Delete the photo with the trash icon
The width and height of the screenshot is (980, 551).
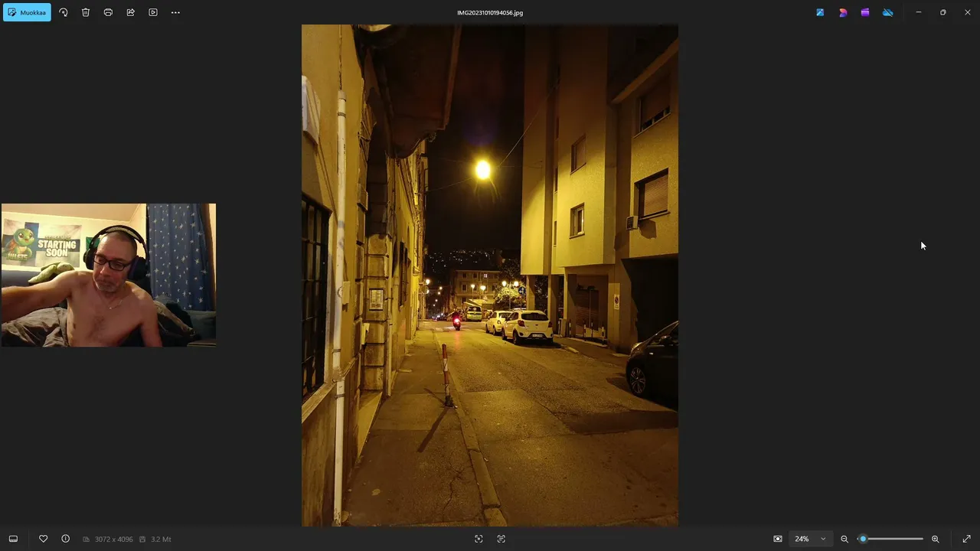point(86,12)
